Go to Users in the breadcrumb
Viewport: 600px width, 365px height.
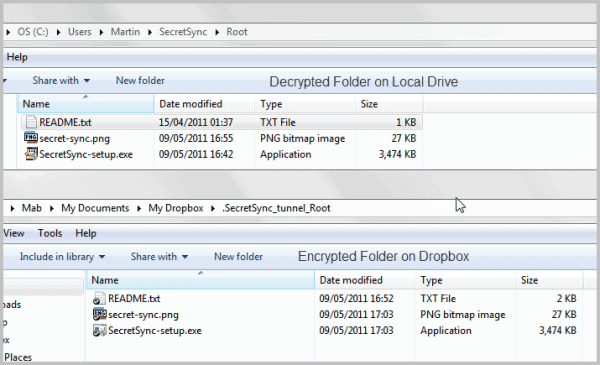pos(80,32)
